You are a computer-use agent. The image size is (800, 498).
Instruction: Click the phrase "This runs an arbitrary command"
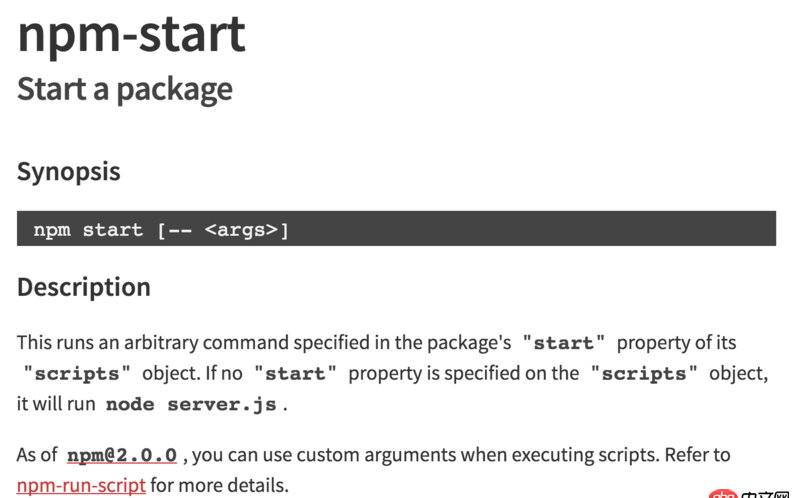(153, 342)
